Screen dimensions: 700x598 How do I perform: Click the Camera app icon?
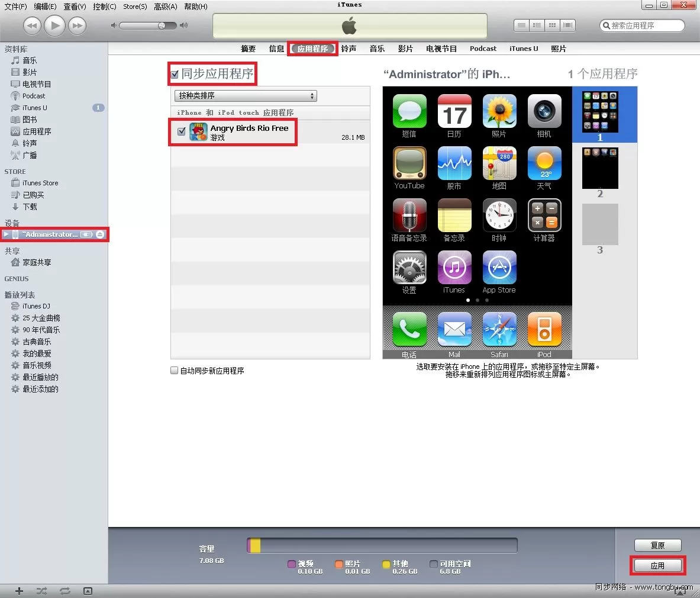coord(544,111)
